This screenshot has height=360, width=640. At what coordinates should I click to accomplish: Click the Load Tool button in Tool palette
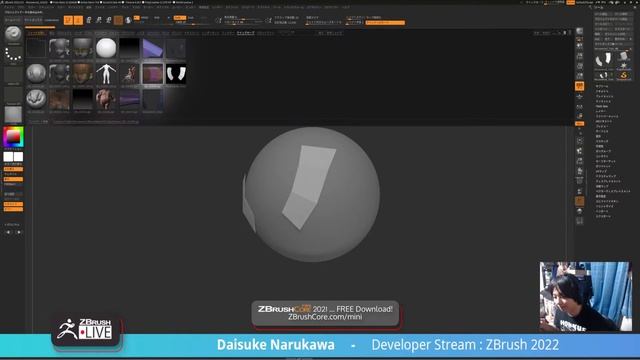click(x=604, y=14)
